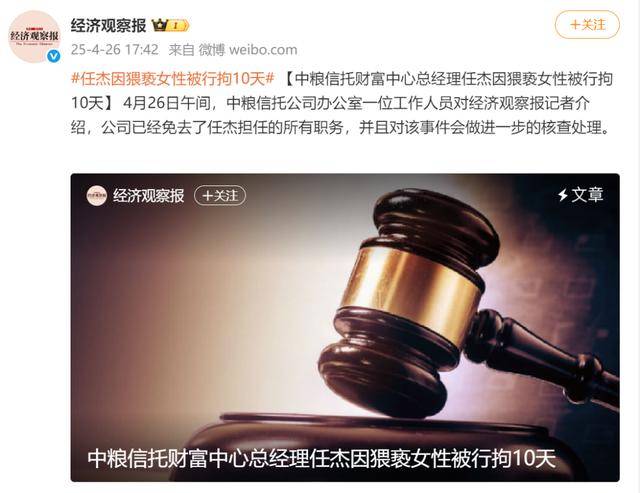Click article title caption at card bottom

(x=321, y=458)
